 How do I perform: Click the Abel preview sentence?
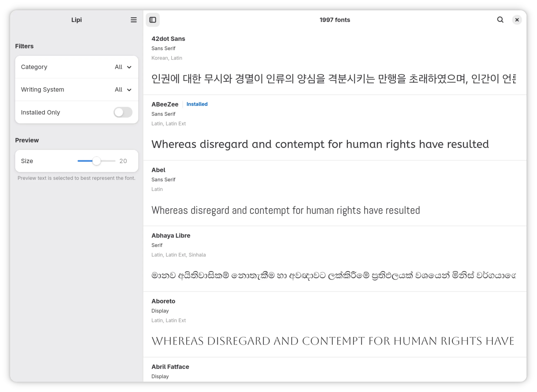point(286,210)
